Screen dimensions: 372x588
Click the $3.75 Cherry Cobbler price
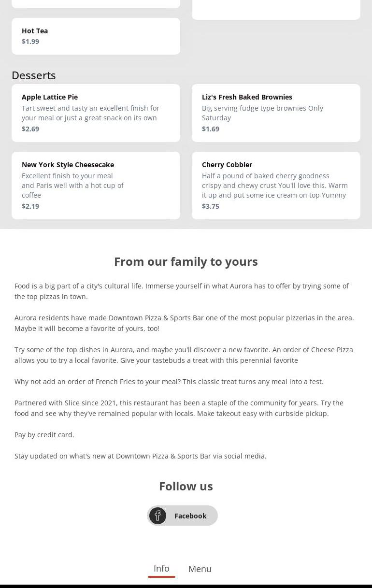(211, 206)
